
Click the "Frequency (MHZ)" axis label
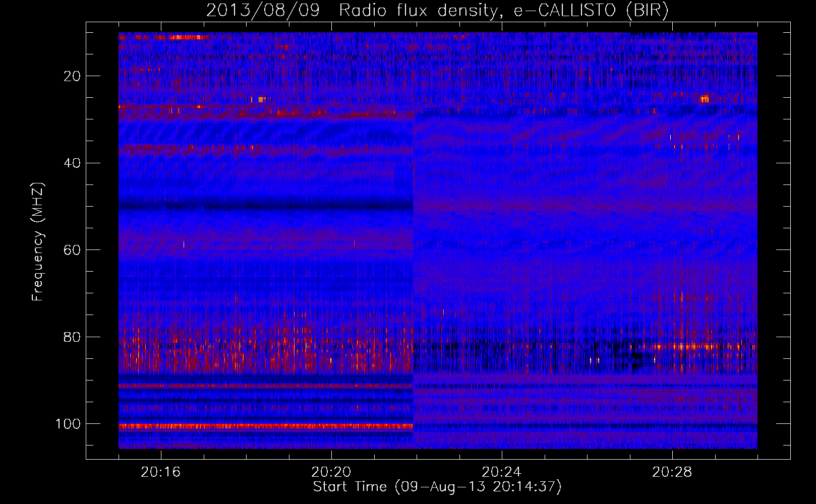coord(38,241)
